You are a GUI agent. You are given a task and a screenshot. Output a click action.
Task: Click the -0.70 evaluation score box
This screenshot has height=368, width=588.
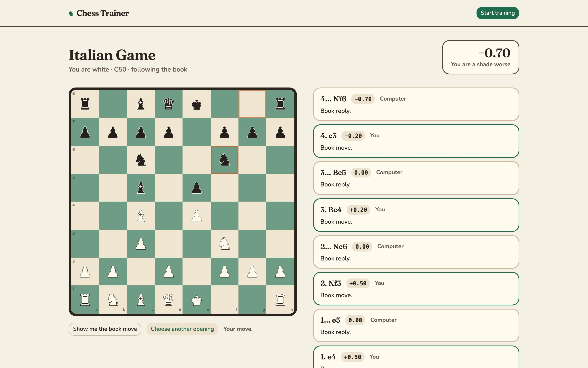point(481,57)
